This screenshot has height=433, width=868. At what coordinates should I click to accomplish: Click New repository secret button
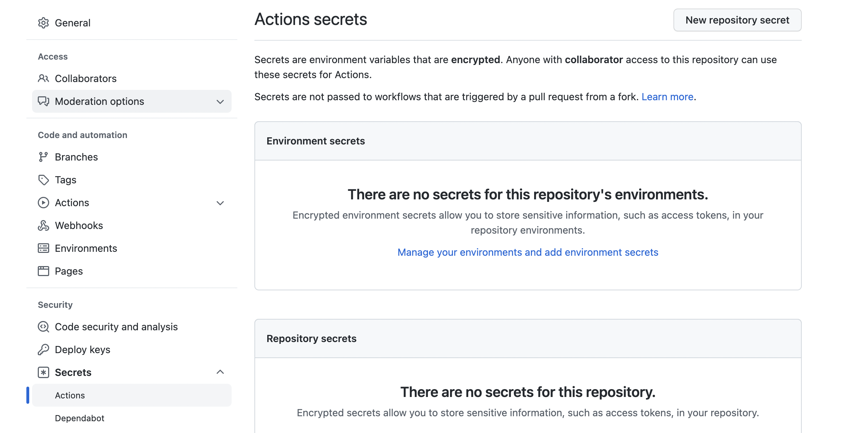tap(737, 20)
